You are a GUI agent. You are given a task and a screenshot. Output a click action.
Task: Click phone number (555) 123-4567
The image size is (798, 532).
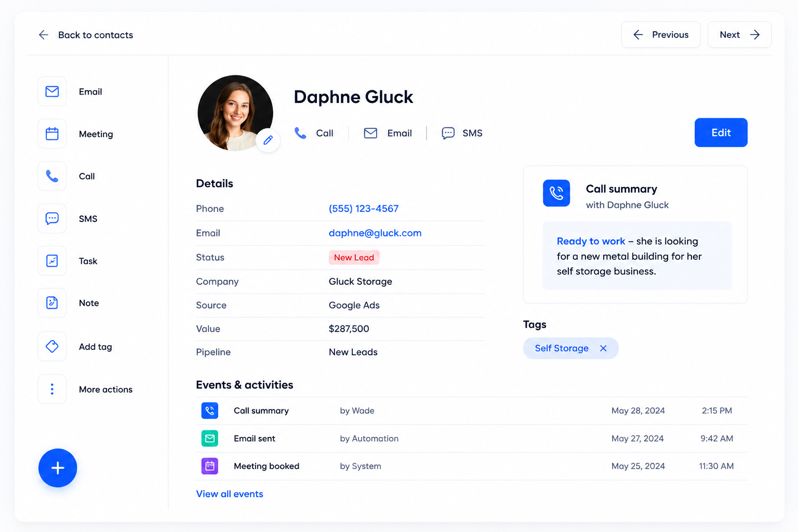point(364,209)
